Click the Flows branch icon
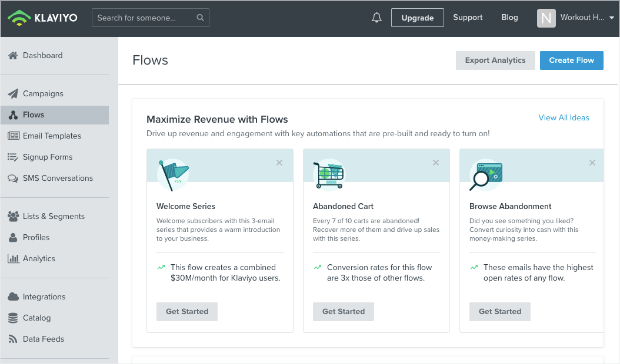This screenshot has height=364, width=620. [13, 115]
